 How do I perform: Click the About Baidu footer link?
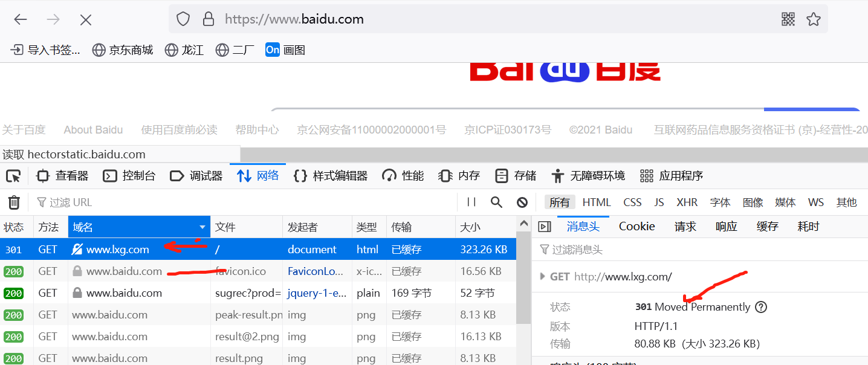(x=93, y=130)
